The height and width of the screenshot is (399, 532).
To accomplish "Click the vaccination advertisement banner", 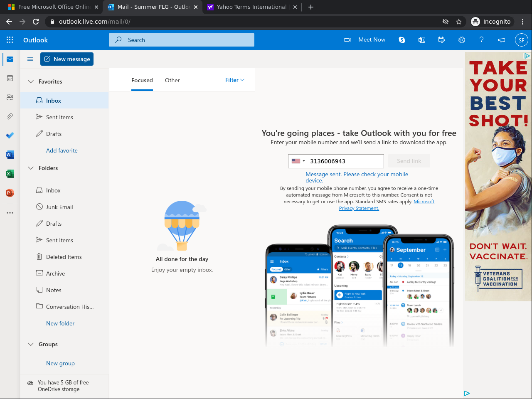I will 498,176.
